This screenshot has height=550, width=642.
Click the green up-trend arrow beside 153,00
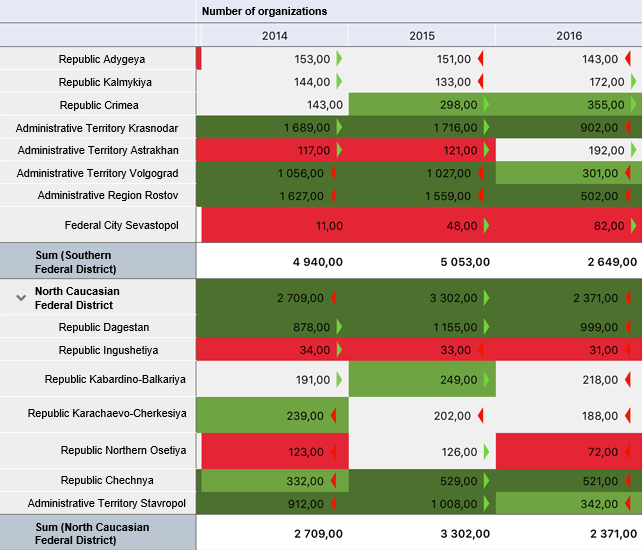pyautogui.click(x=339, y=59)
